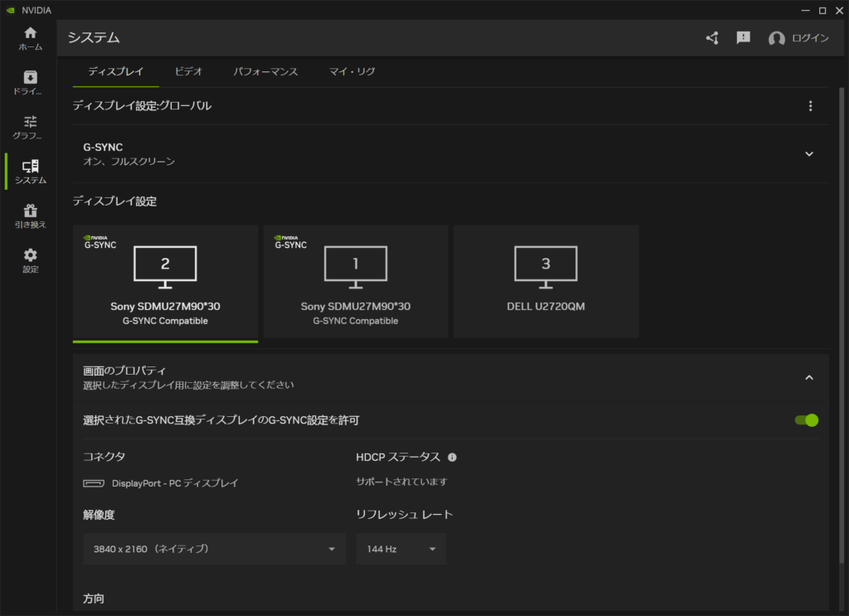This screenshot has width=849, height=616.
Task: Toggle G-SYNC設定を許可 switch
Action: click(806, 420)
